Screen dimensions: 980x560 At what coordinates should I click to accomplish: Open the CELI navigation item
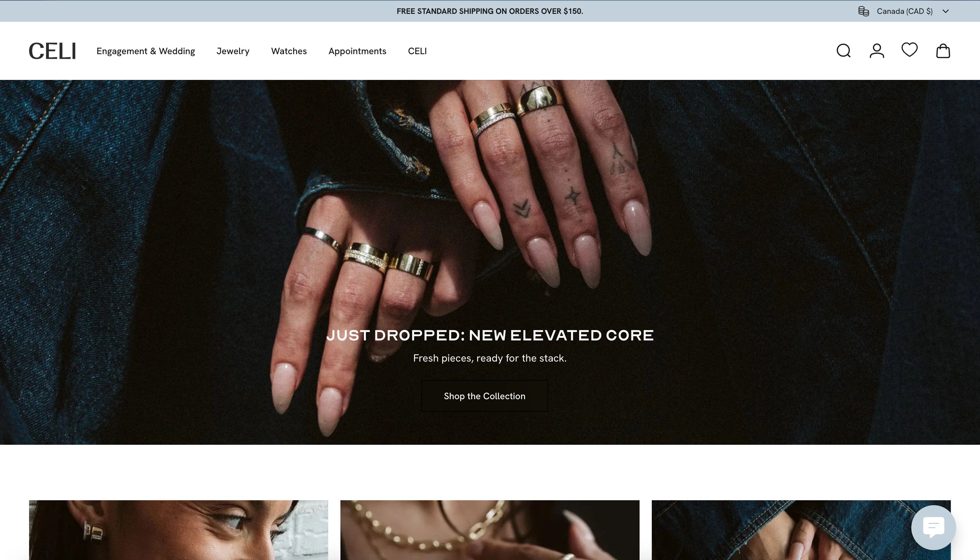[417, 51]
